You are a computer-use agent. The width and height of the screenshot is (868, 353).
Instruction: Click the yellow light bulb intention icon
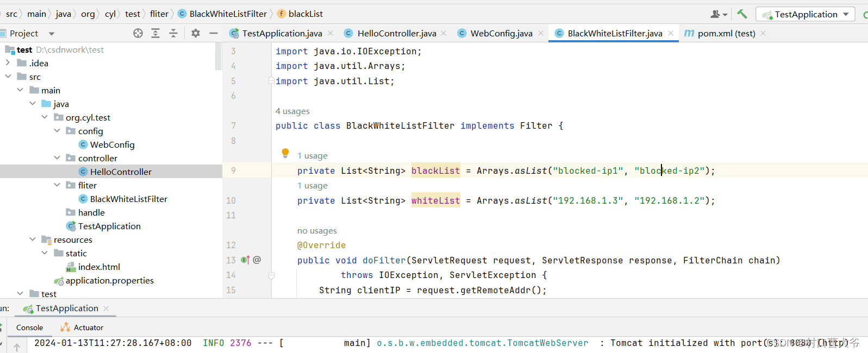coord(285,153)
